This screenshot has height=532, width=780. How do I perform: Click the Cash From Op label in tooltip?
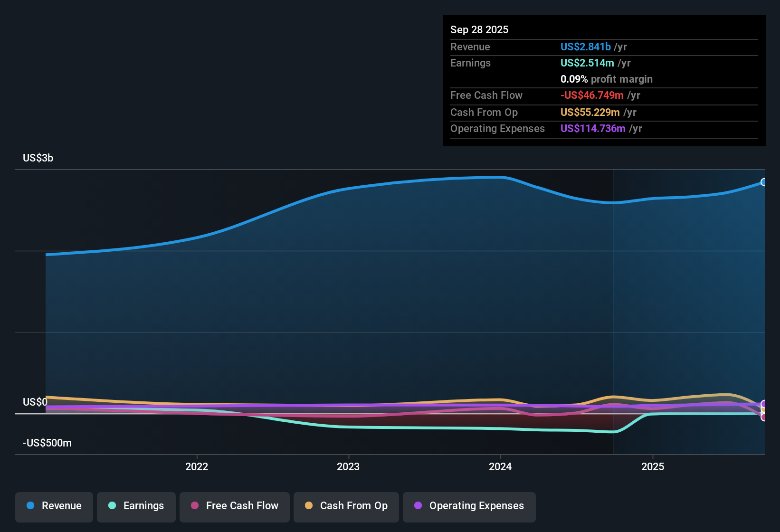point(484,112)
